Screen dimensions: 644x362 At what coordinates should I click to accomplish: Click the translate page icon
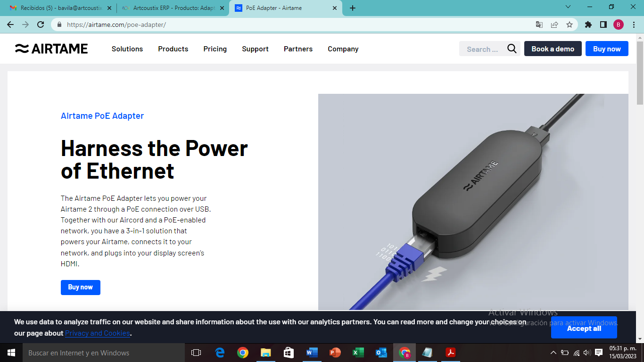point(539,25)
